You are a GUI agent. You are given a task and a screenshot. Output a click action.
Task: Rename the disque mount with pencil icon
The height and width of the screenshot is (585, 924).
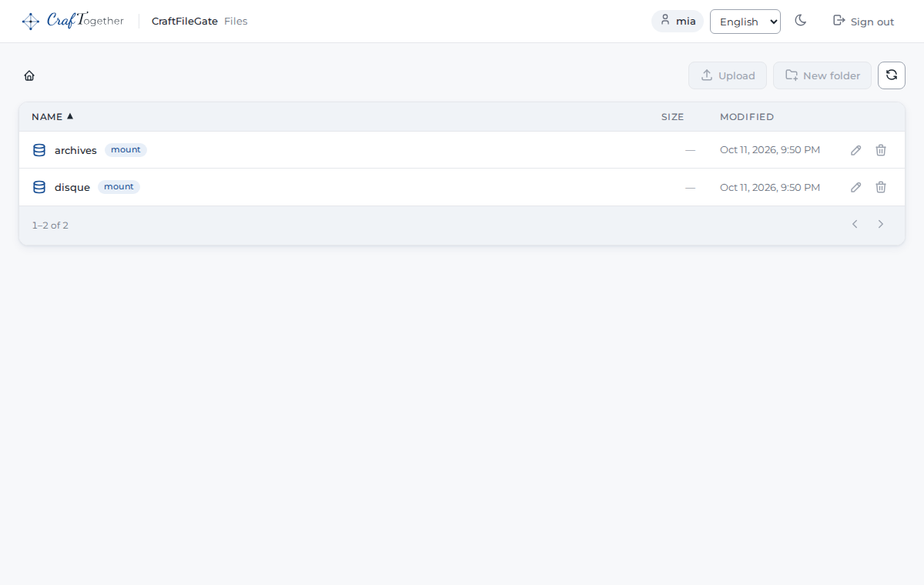pos(856,187)
